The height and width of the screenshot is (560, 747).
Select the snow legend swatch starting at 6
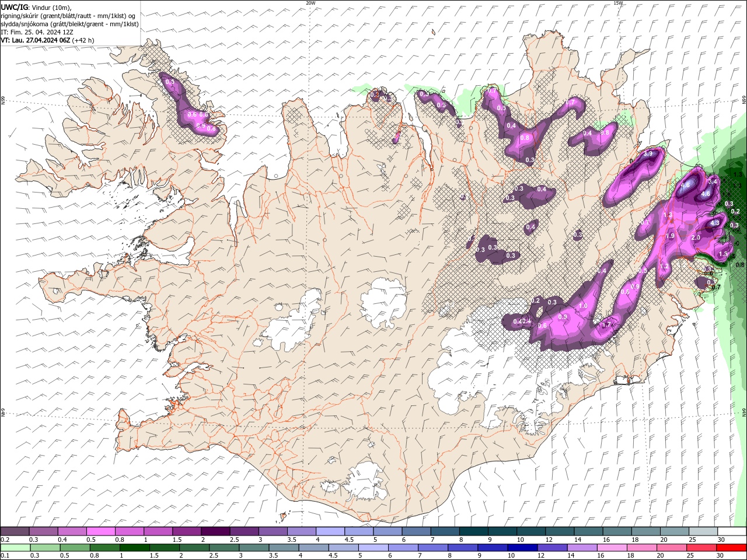416,531
